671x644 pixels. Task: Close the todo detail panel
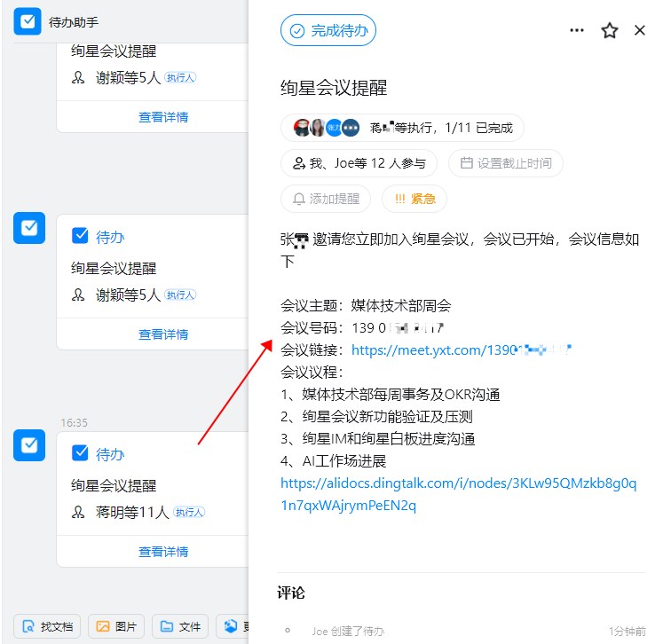coord(639,30)
